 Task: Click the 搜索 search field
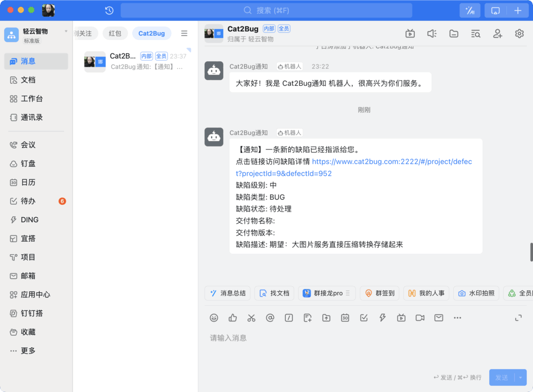pyautogui.click(x=266, y=10)
